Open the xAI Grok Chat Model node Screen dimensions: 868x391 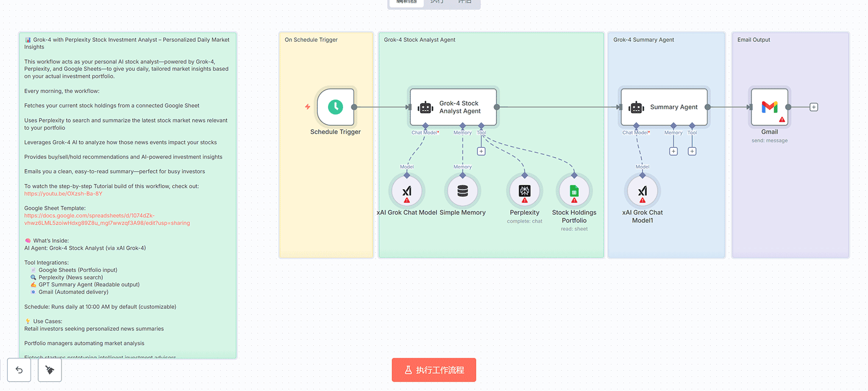click(x=407, y=191)
